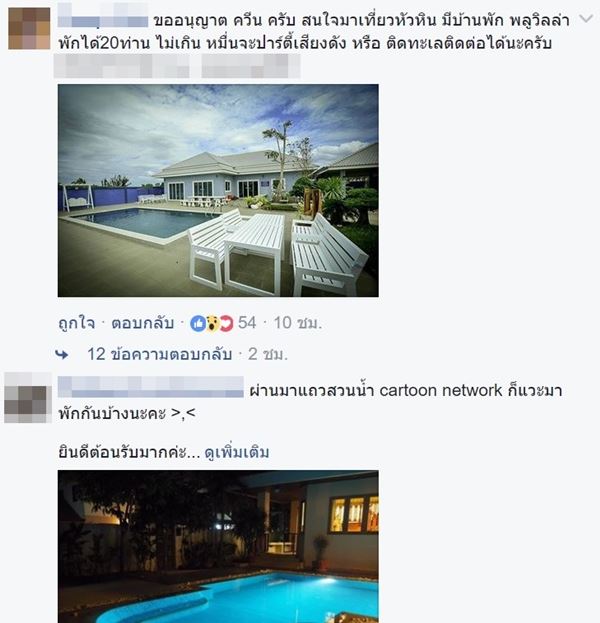Open the reaction count 54

pos(247,323)
